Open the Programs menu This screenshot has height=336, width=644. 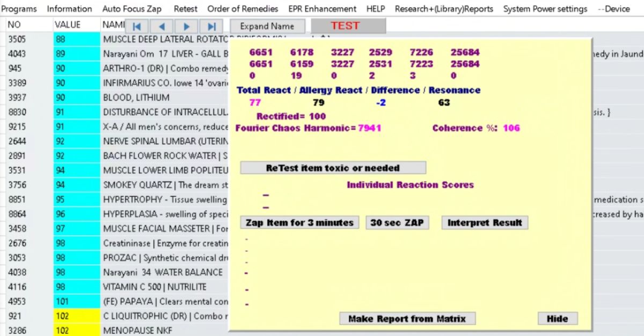tap(19, 9)
